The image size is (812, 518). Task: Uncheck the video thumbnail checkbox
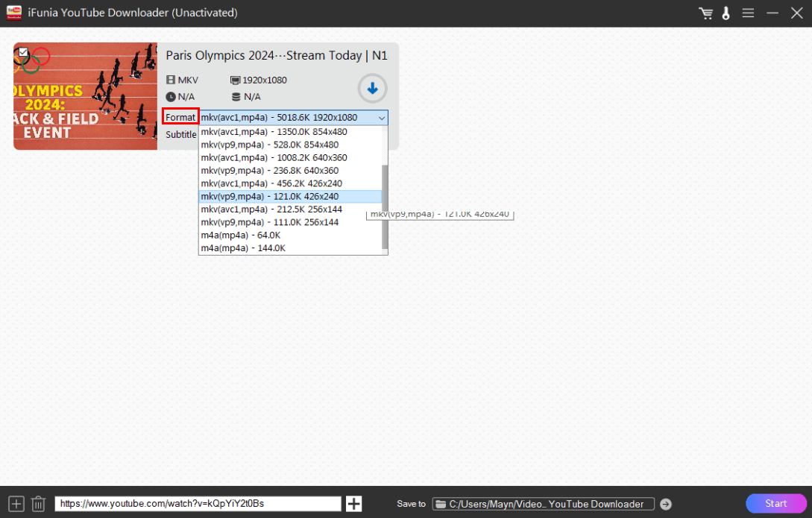24,52
